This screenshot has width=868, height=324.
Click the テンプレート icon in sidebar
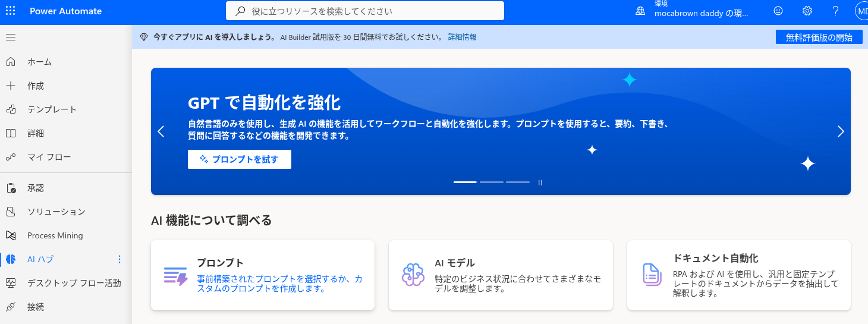11,109
